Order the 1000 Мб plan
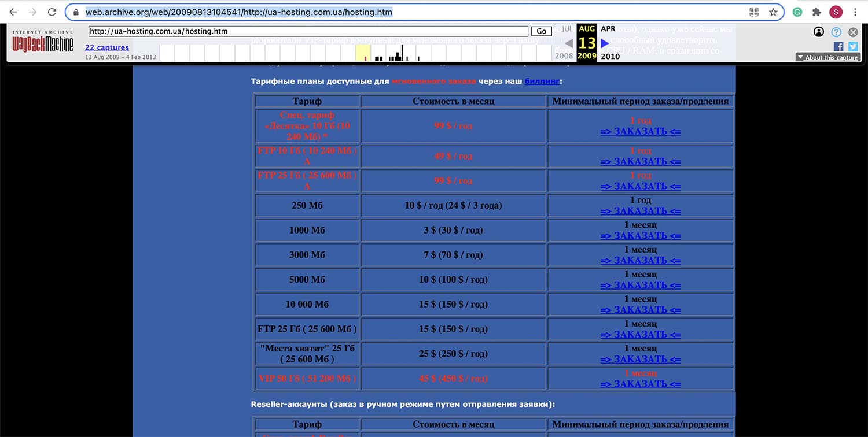 (x=641, y=236)
